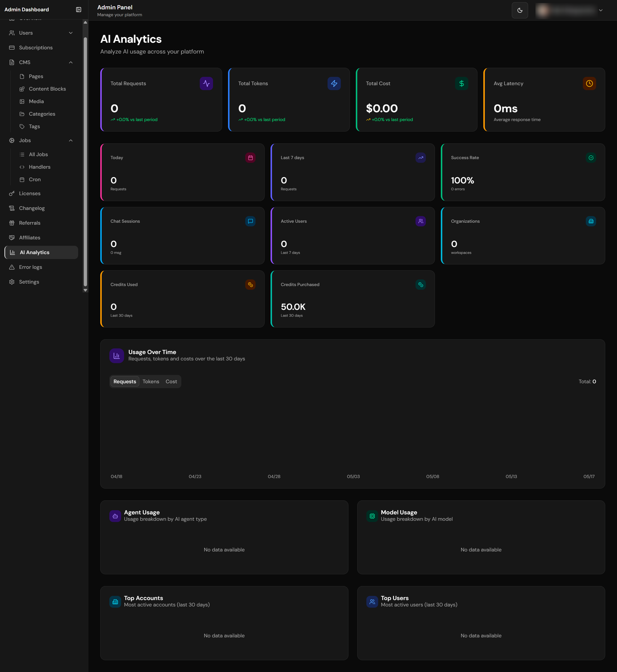Click the Usage Over Time chart icon

point(116,356)
